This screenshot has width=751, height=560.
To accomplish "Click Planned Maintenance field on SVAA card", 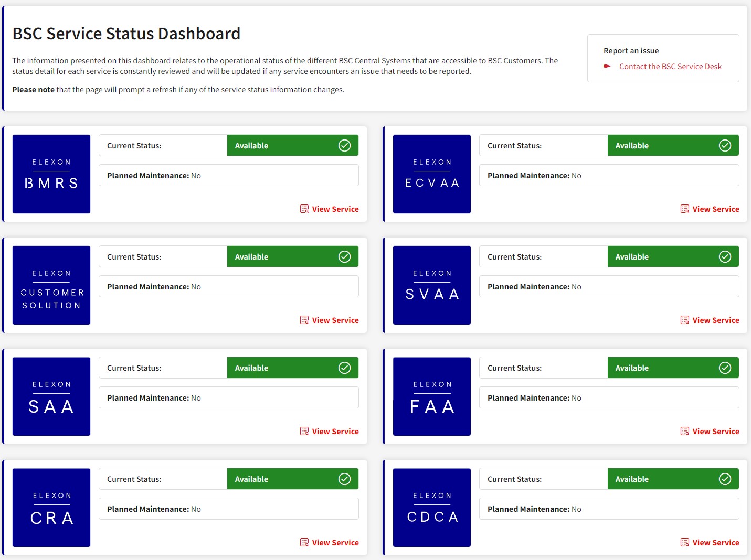I will pos(609,286).
